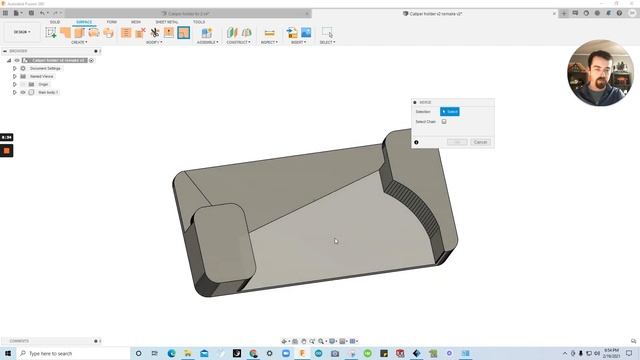Select the Untrim tool with red X

tap(140, 32)
